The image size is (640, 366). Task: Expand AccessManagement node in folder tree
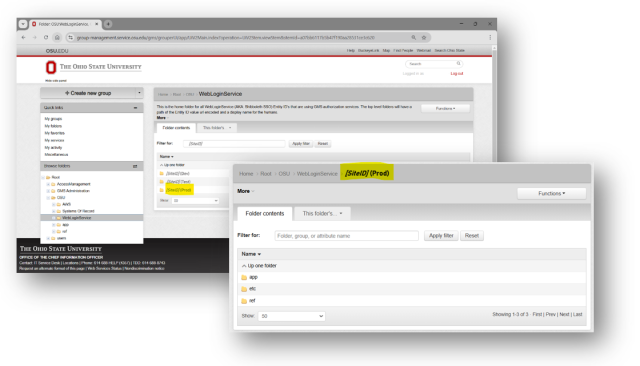coord(48,184)
